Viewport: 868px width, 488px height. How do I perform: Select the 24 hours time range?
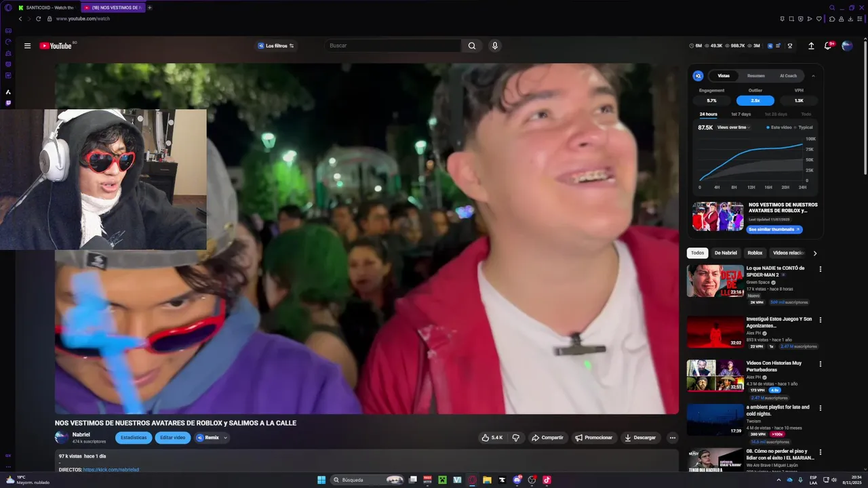(x=708, y=114)
